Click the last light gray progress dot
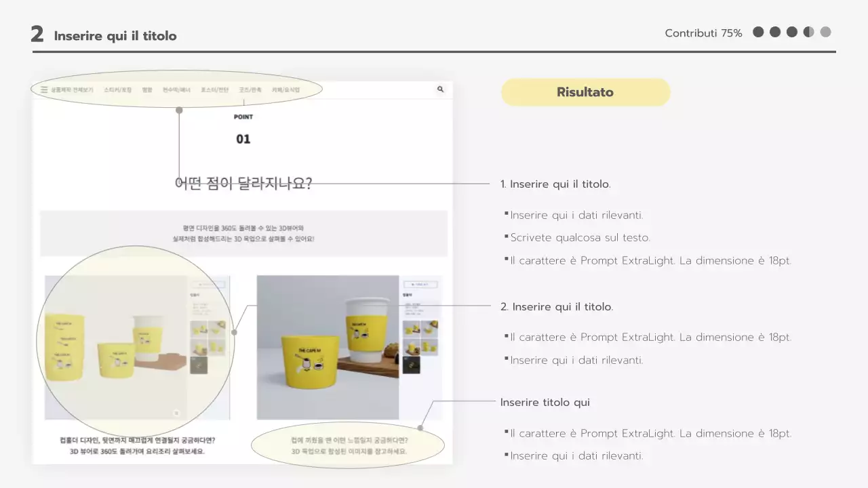Viewport: 868px width, 488px height. (x=825, y=32)
